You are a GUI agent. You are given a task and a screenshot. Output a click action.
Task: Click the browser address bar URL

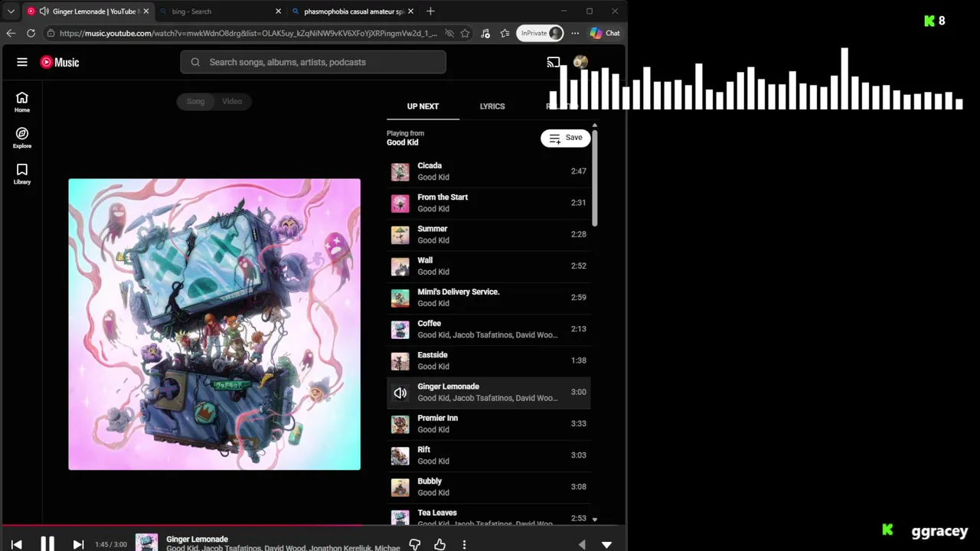(248, 33)
